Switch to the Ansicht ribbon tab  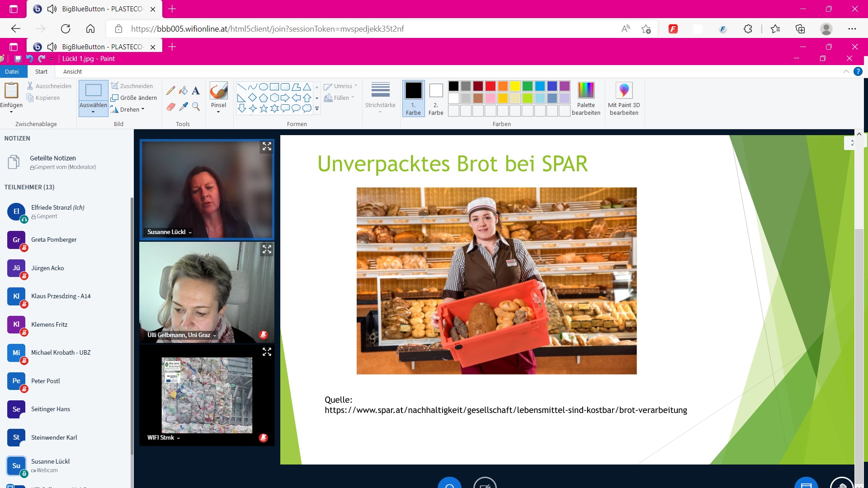(x=72, y=71)
